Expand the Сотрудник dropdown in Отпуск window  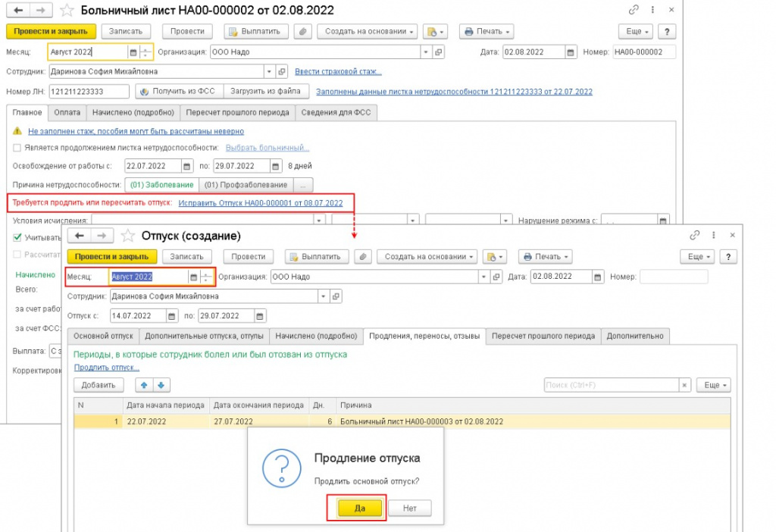323,296
